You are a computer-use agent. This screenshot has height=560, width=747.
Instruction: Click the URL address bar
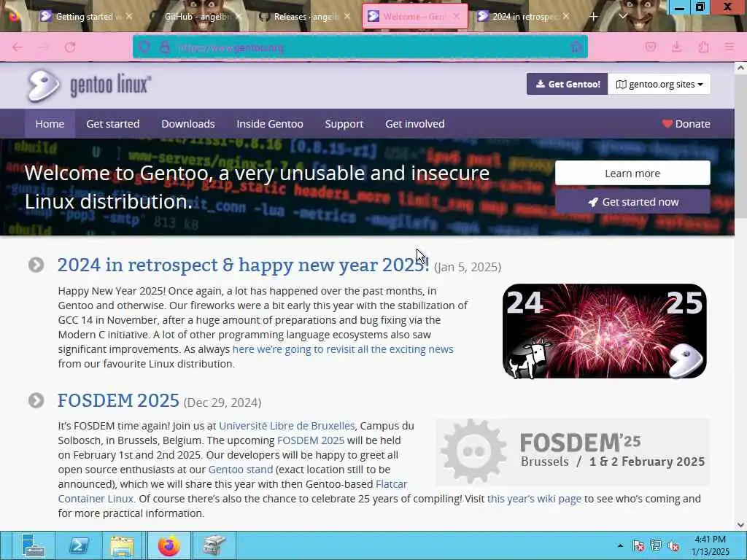click(x=360, y=47)
